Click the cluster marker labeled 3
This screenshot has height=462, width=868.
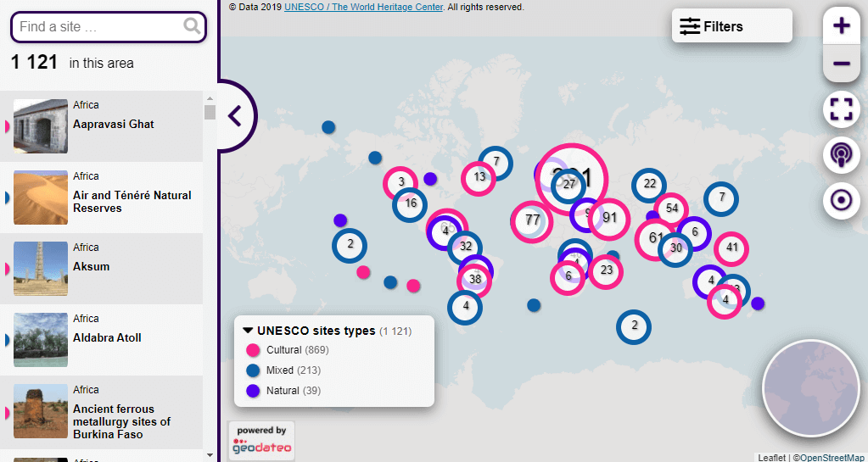coord(400,183)
